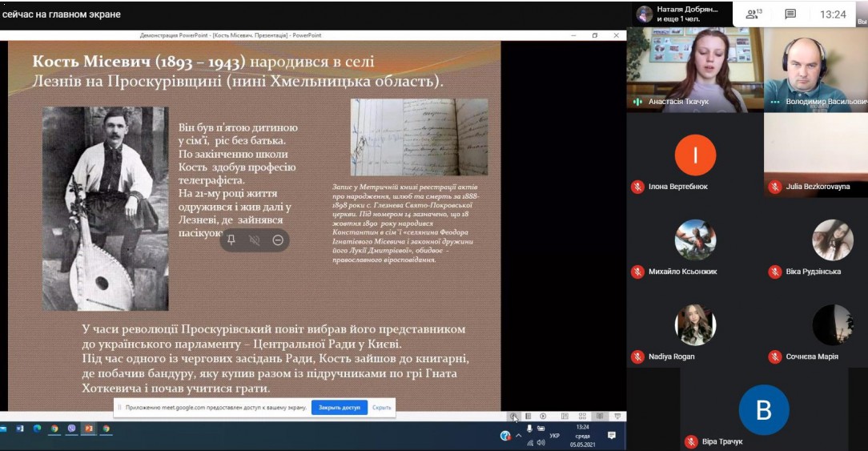The width and height of the screenshot is (868, 451).
Task: Click the text 'Він був п'ятою дитиною'
Action: click(x=238, y=127)
